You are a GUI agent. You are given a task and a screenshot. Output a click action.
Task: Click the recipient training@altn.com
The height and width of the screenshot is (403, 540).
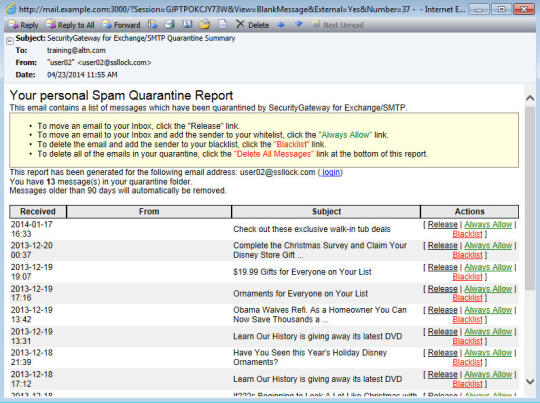(x=76, y=50)
